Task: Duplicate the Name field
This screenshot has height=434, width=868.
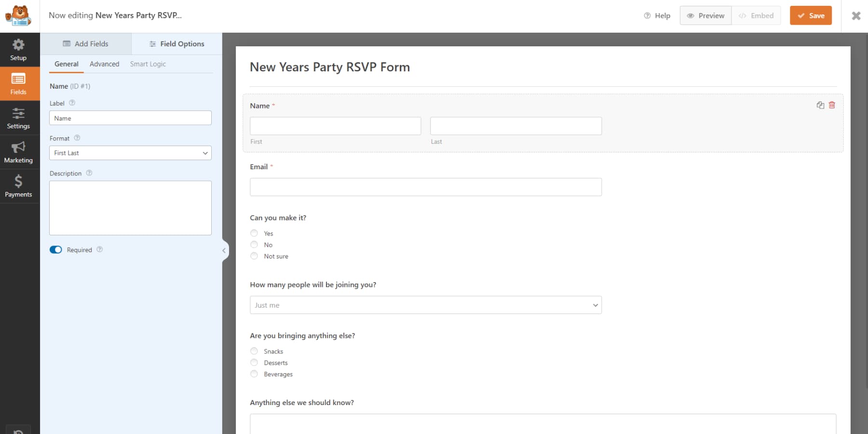Action: [x=820, y=105]
